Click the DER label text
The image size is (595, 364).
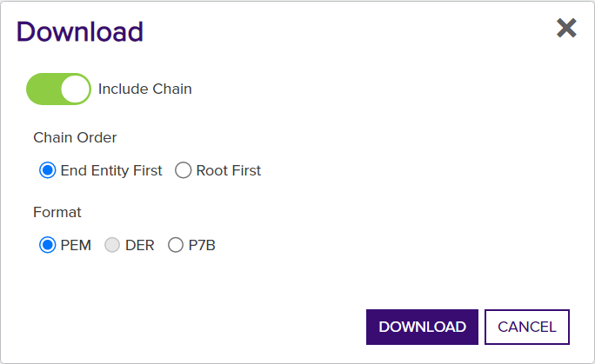(140, 245)
